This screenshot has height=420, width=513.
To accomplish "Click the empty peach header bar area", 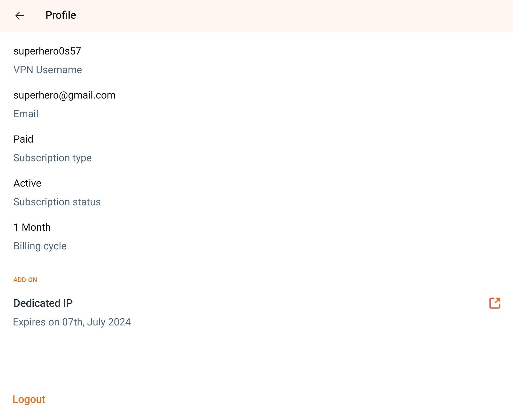I will tap(289, 16).
